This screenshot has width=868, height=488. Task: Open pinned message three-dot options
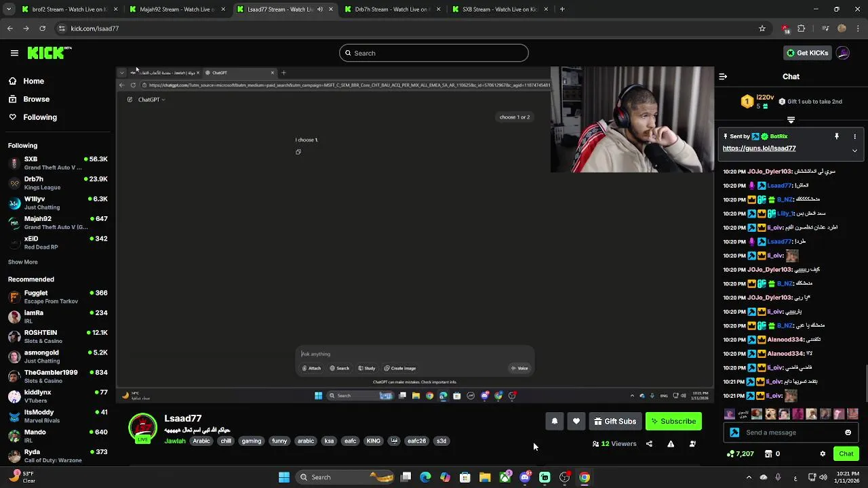coord(854,136)
